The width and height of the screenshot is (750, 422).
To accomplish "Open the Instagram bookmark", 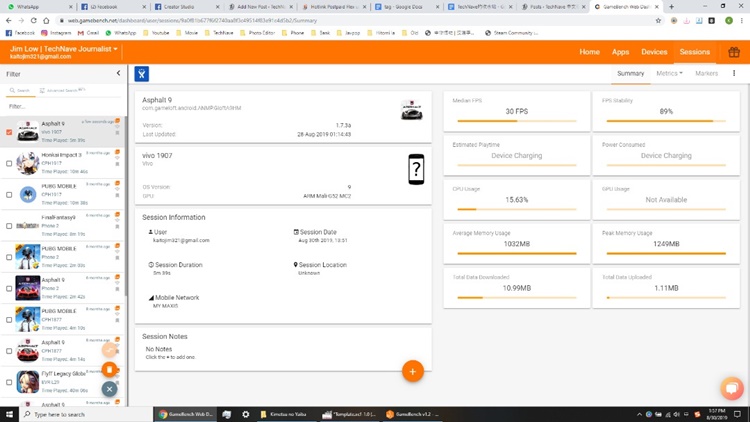I will click(x=56, y=33).
